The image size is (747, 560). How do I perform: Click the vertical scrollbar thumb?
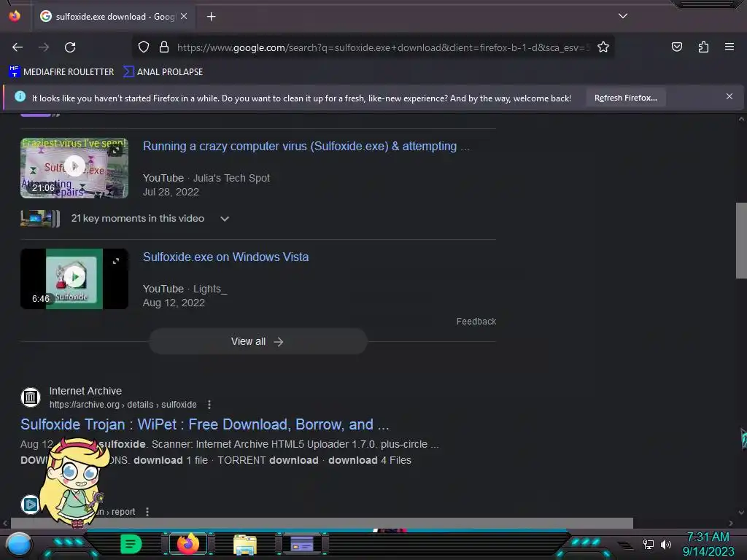(741, 240)
